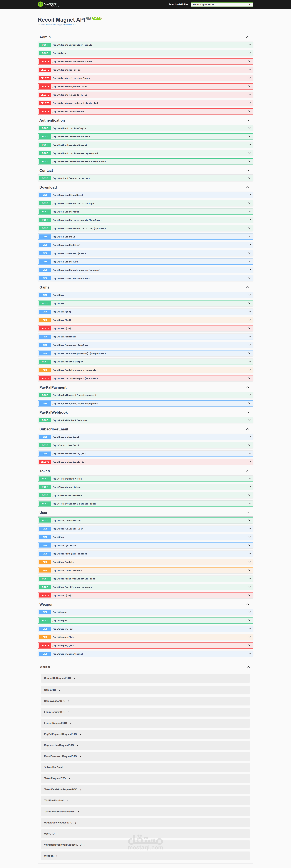Screen dimensions: 291x868
Task: Collapse the Authentication section using its chevron
Action: point(248,120)
